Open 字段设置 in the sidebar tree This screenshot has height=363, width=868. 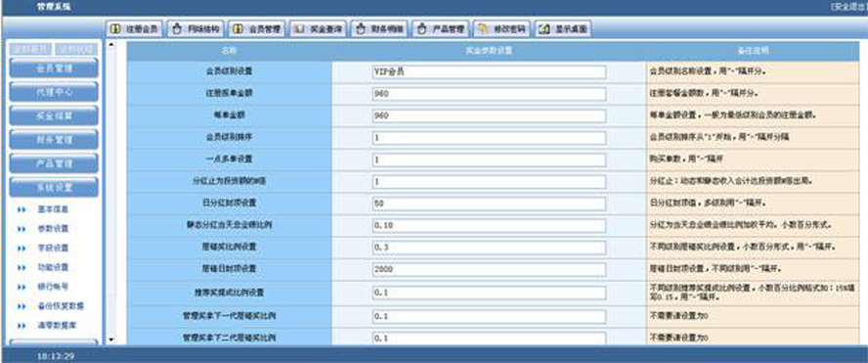coord(53,249)
